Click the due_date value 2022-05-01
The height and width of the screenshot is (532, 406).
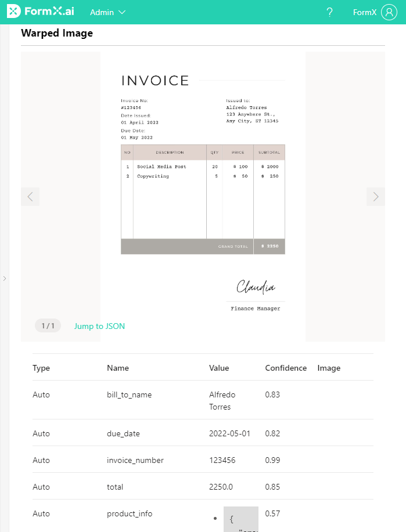229,433
